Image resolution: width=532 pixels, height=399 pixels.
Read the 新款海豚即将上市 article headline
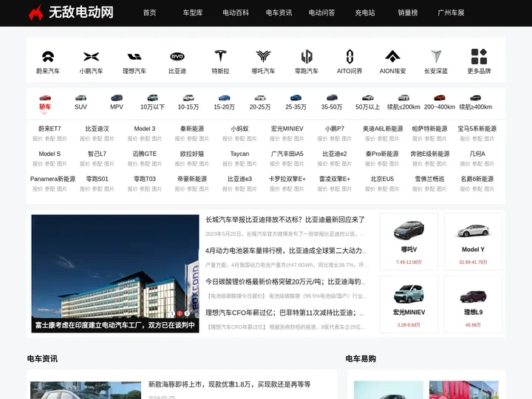click(229, 384)
